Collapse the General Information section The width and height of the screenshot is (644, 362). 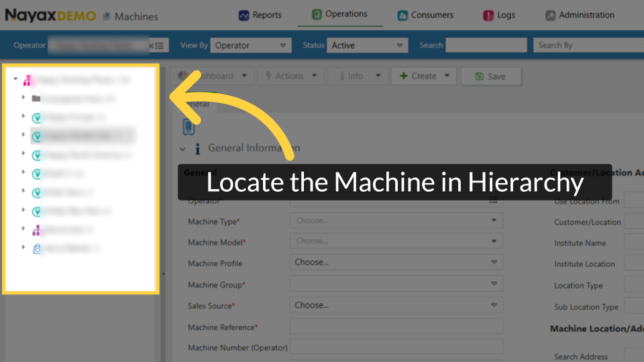click(x=182, y=149)
